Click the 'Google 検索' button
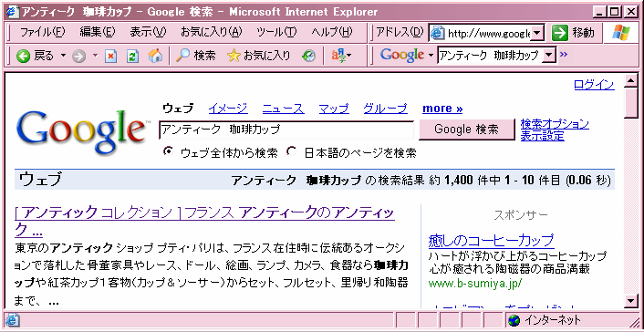 point(466,130)
